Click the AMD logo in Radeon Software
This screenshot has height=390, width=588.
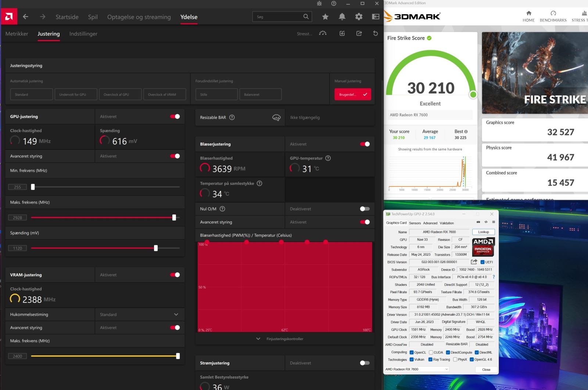coord(9,17)
